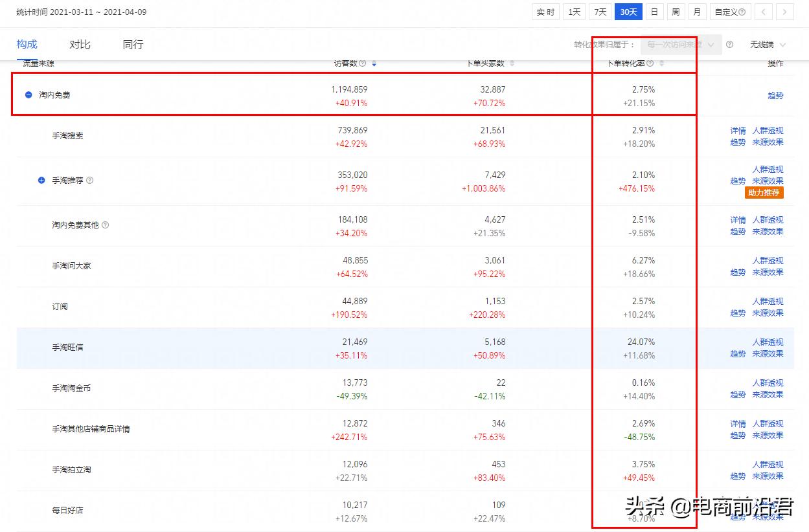Click the question mark icon beside 淘内免费其他
The image size is (809, 532).
point(105,225)
